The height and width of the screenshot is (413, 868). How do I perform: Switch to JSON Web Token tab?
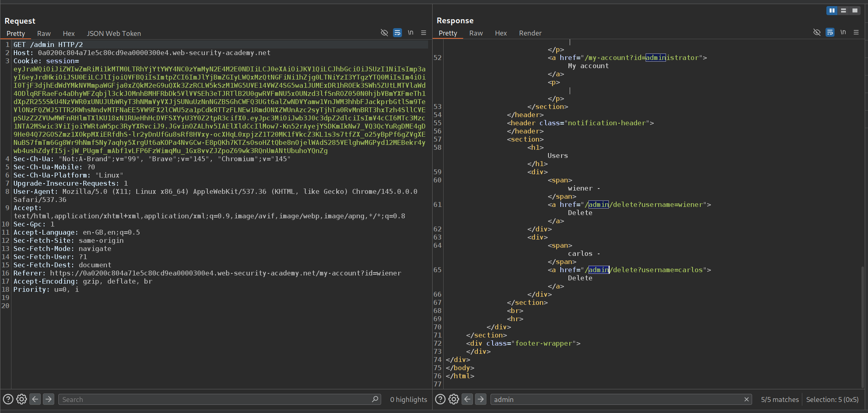(113, 33)
